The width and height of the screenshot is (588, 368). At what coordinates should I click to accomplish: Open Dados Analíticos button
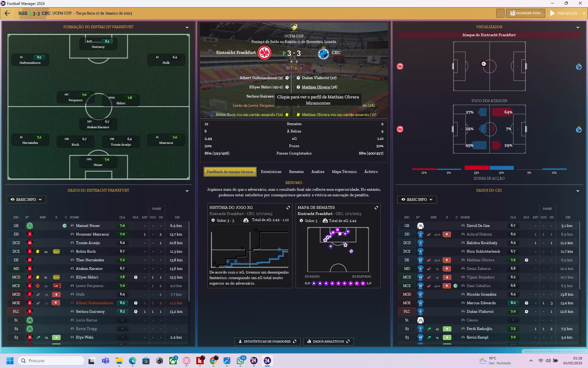329,341
